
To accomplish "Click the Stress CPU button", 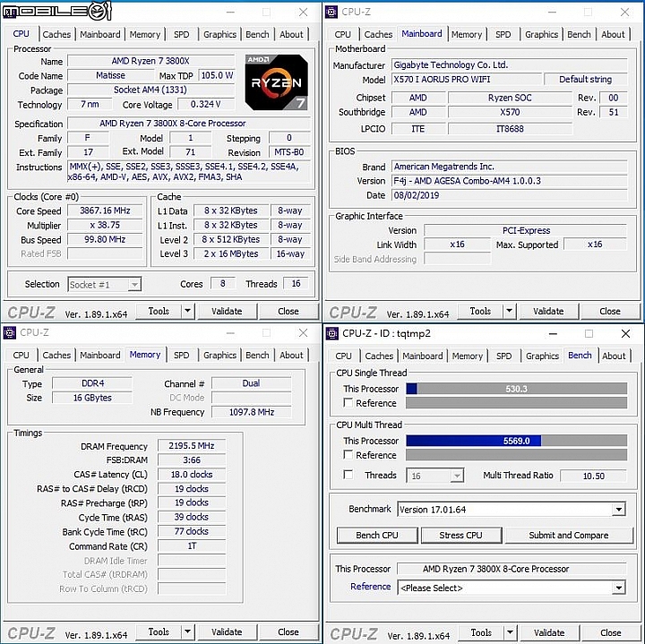I will coord(460,535).
